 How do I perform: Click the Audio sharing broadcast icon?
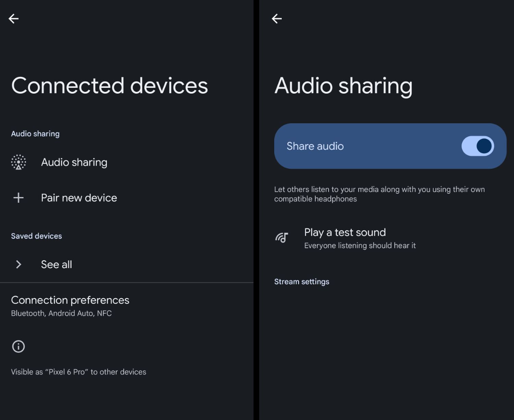click(x=19, y=162)
